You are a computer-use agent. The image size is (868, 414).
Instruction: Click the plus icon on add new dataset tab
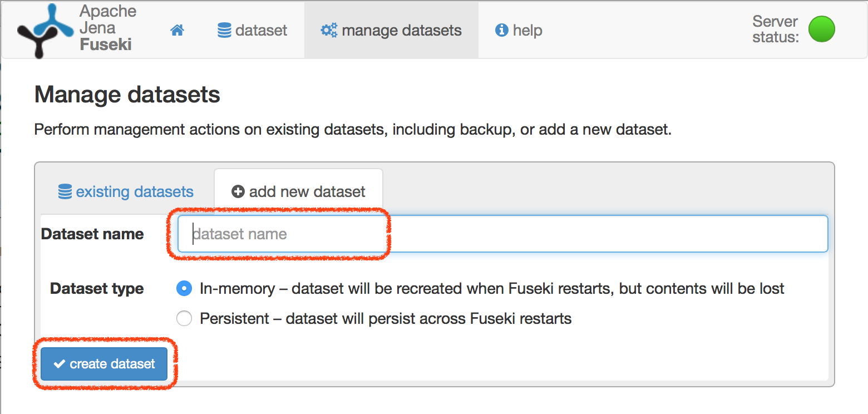238,191
